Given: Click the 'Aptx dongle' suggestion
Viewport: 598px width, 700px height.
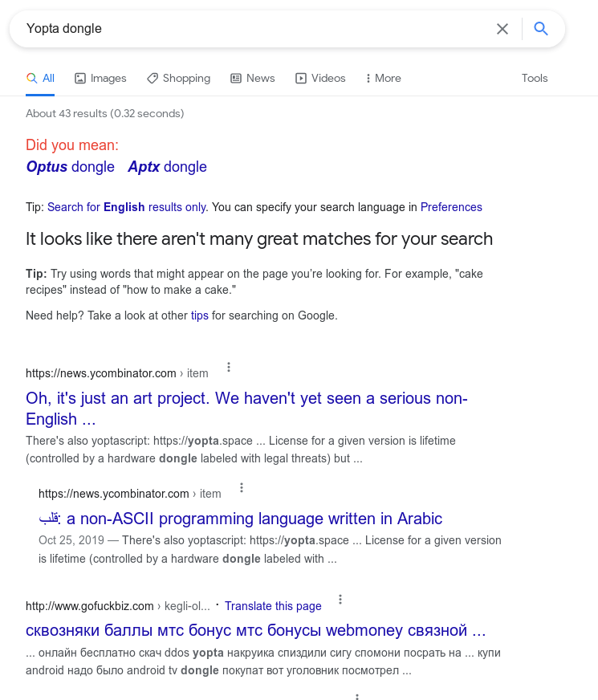Looking at the screenshot, I should [167, 166].
